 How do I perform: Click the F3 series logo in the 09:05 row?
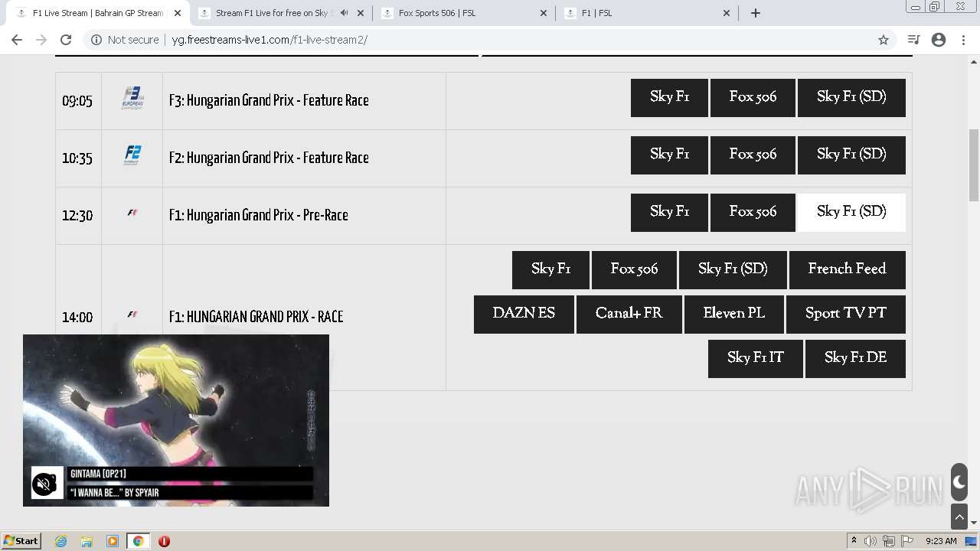click(x=132, y=98)
